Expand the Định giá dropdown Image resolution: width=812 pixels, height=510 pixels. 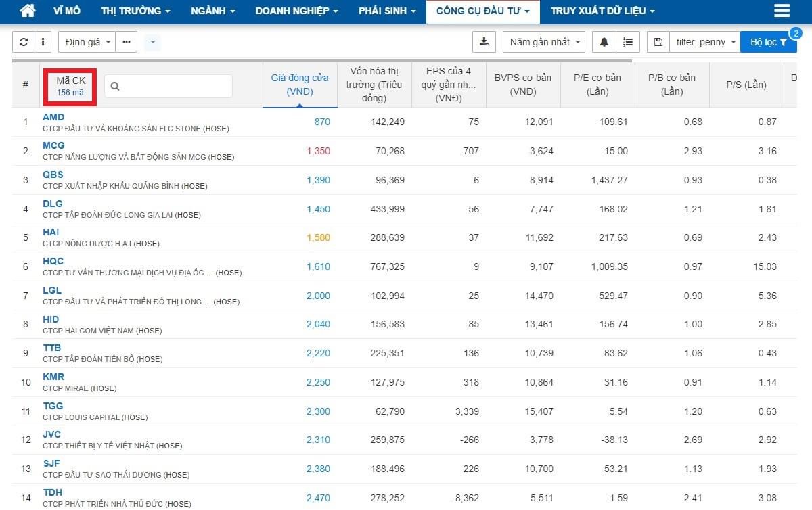pyautogui.click(x=87, y=42)
